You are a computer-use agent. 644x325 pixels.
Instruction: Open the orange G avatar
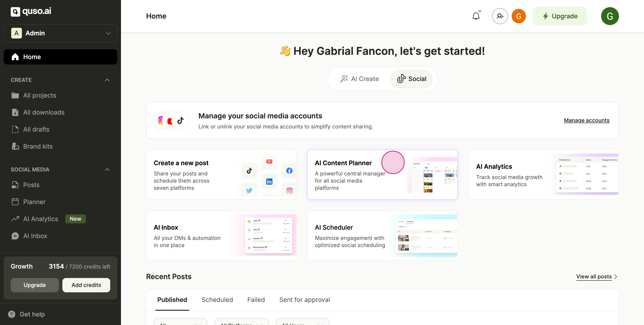[519, 16]
